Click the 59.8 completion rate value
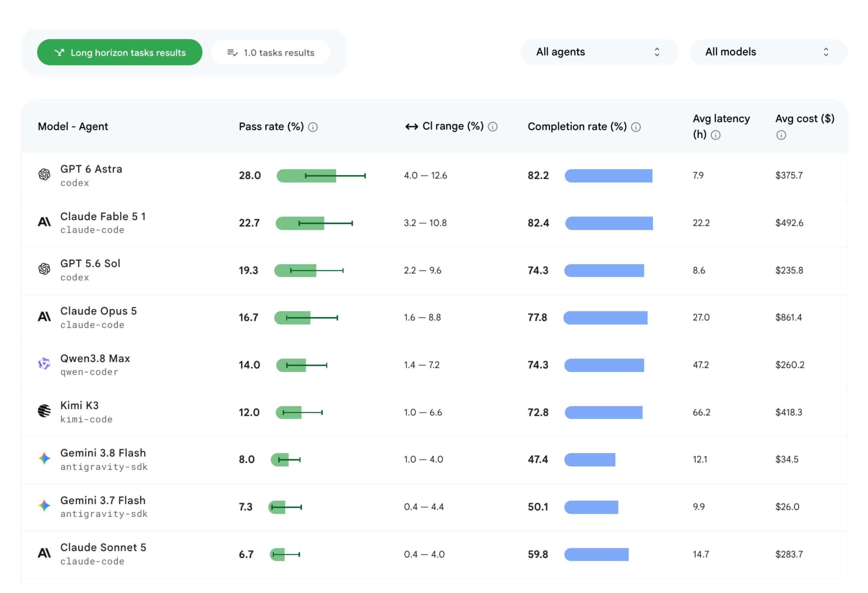Screen dimensions: 868x593 click(x=538, y=555)
